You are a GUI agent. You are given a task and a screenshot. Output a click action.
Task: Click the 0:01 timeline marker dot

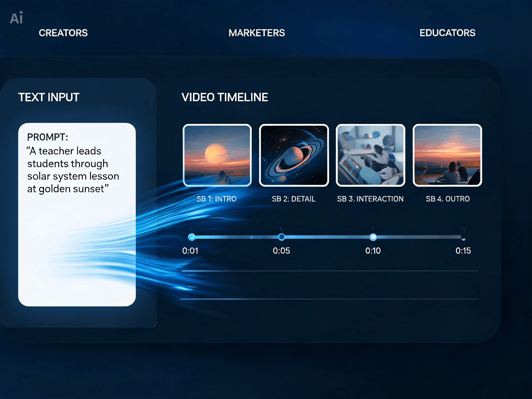click(192, 237)
